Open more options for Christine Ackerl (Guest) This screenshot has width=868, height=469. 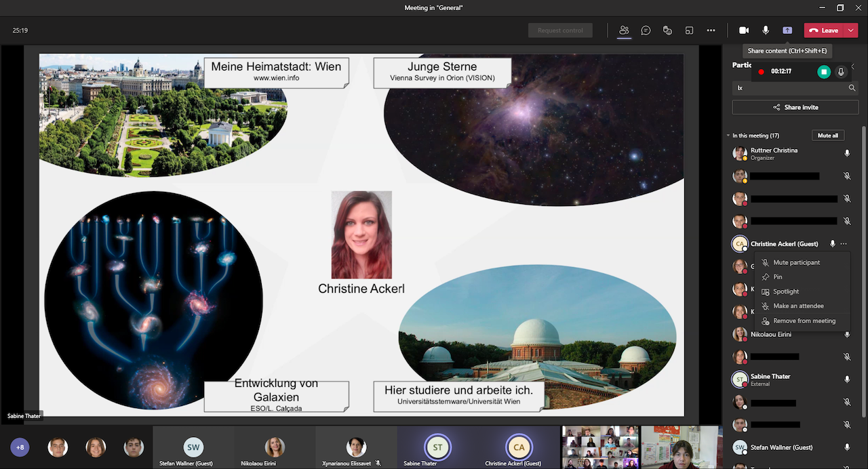tap(844, 243)
